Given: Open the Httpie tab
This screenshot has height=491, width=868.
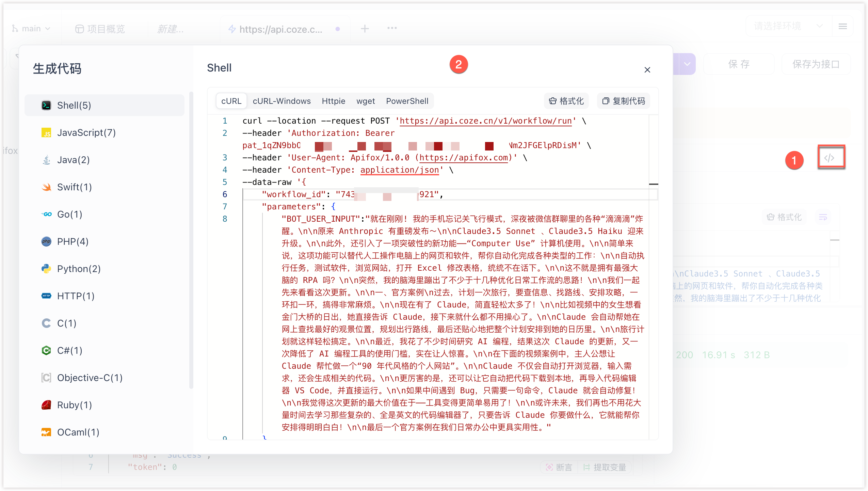Looking at the screenshot, I should tap(333, 101).
